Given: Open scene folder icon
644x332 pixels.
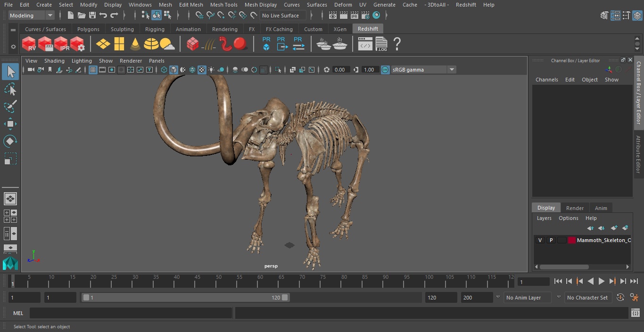Looking at the screenshot, I should (82, 16).
